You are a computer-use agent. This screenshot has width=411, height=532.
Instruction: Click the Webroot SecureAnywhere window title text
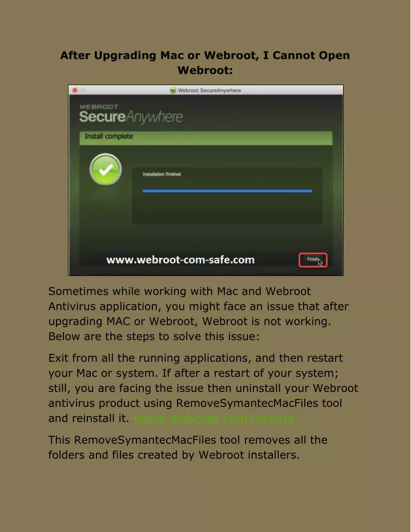point(209,90)
